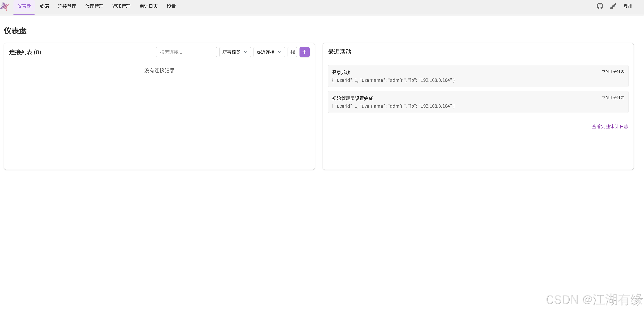Click the 查看完整审计日志 link

coord(610,126)
